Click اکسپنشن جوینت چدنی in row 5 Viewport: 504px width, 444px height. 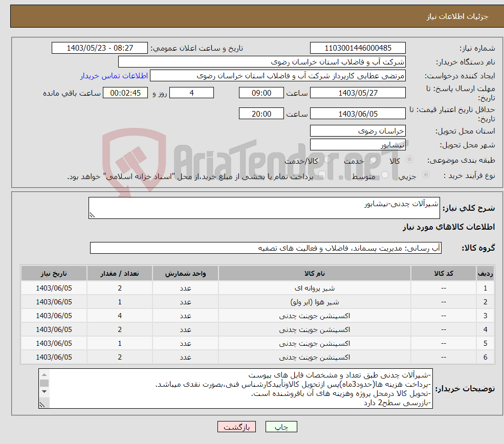(x=315, y=343)
